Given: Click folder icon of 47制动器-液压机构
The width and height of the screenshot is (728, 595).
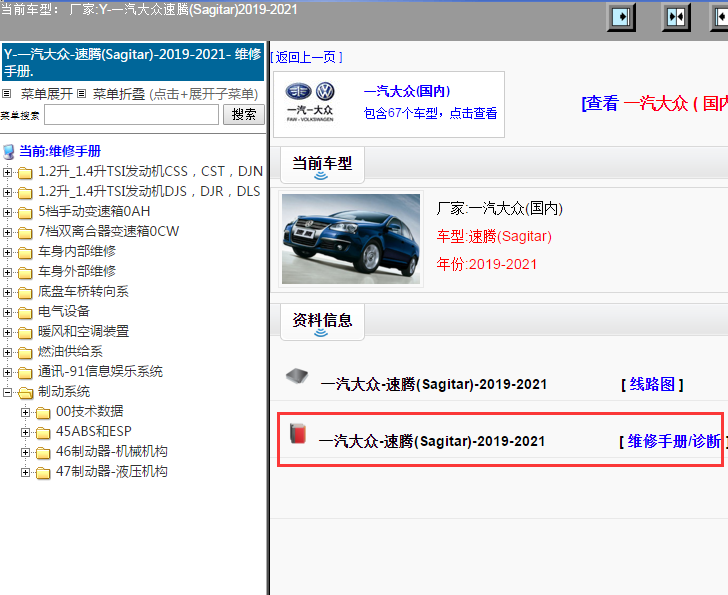Looking at the screenshot, I should [x=43, y=473].
